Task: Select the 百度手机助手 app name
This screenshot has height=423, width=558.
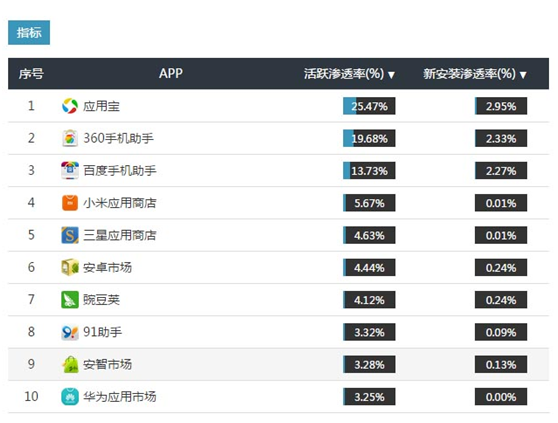Action: pyautogui.click(x=120, y=171)
